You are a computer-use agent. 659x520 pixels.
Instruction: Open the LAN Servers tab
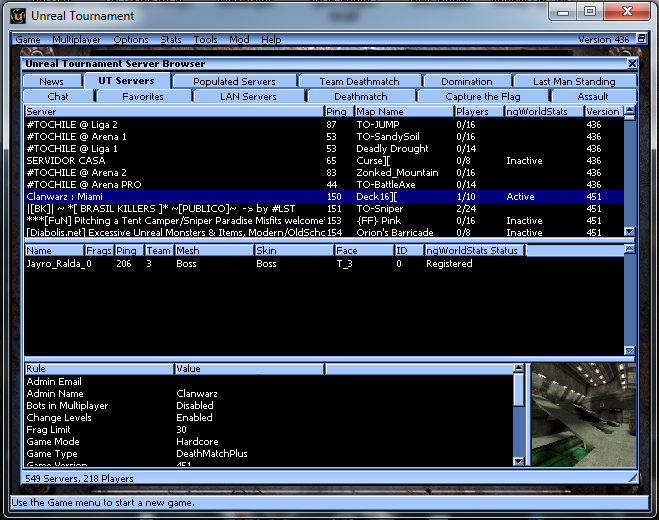coord(248,96)
